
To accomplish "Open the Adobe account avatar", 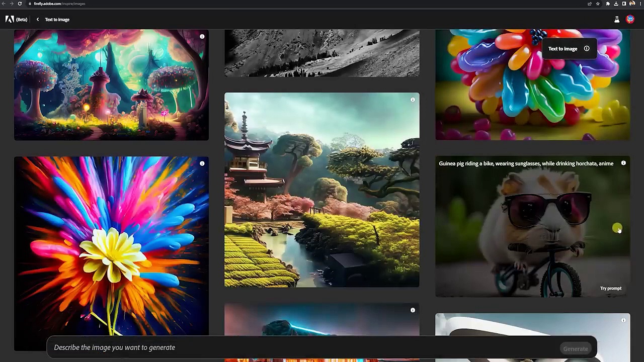I will (x=630, y=20).
